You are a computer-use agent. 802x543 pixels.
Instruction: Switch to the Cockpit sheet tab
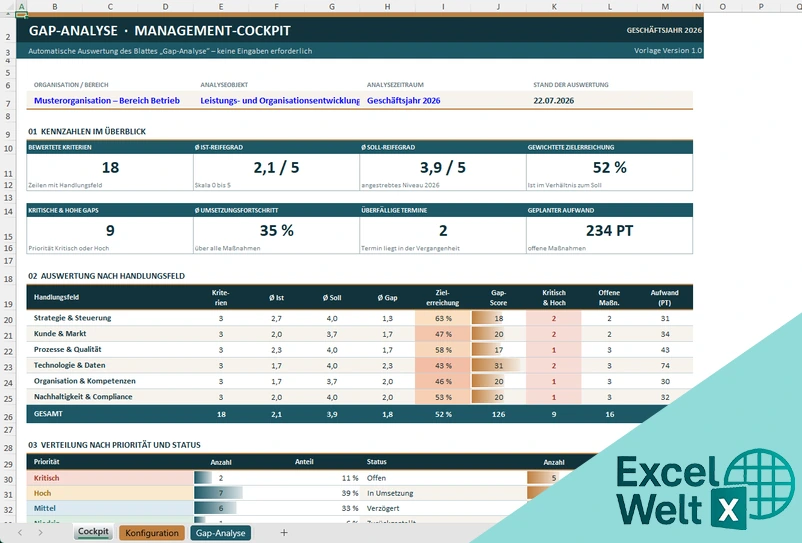[x=93, y=532]
